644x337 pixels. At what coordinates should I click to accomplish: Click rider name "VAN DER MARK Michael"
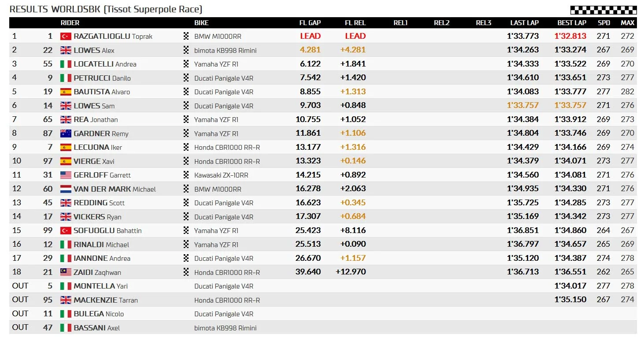coord(115,189)
